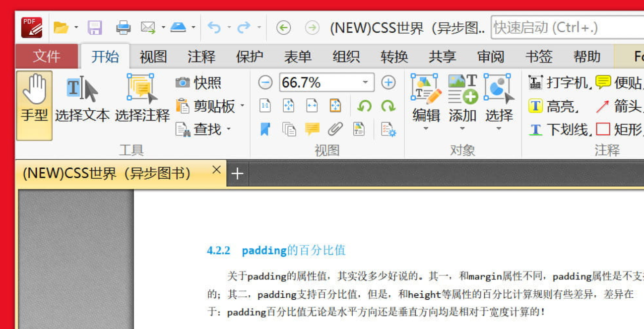Viewport: 644px width, 329px height.
Task: Expand the 剪贴板 dropdown arrow
Action: click(x=242, y=106)
